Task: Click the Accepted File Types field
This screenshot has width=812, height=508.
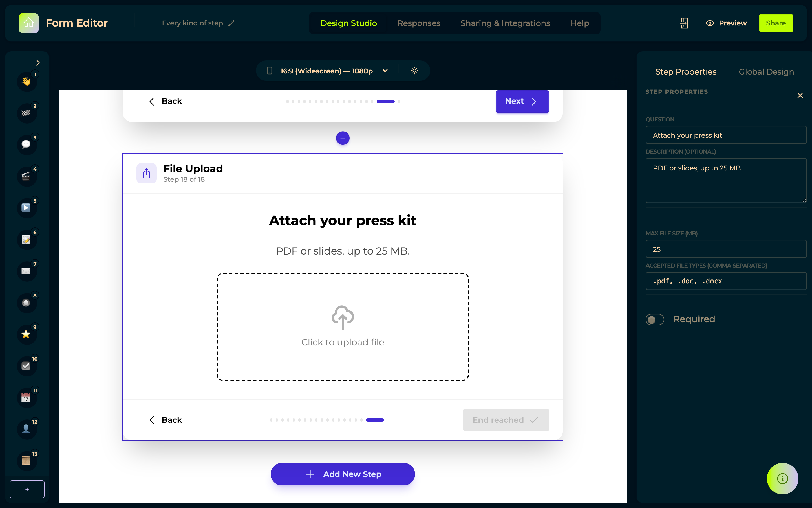Action: [x=726, y=281]
